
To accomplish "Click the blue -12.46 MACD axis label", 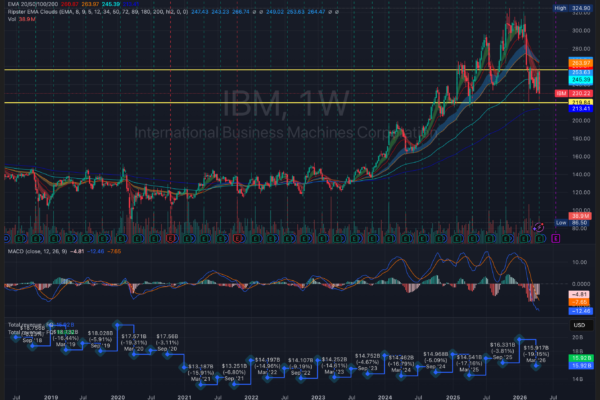I will (581, 311).
